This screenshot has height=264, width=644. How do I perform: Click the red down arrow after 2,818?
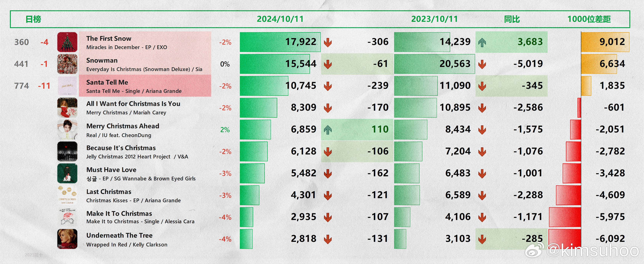[x=327, y=239]
